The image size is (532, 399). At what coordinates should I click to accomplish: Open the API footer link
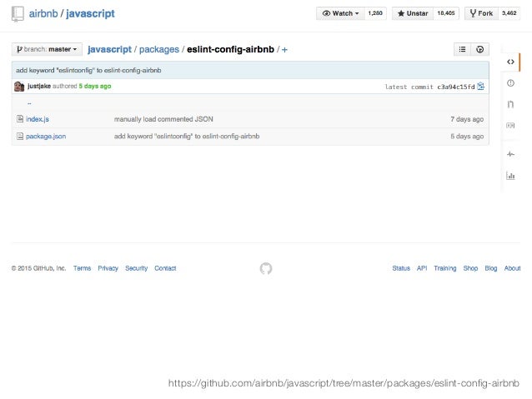422,268
